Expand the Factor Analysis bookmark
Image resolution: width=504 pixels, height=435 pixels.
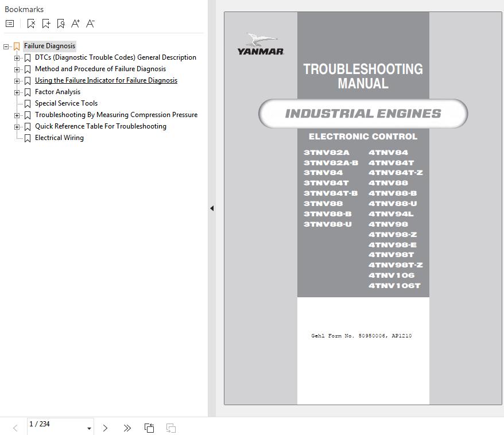(17, 92)
